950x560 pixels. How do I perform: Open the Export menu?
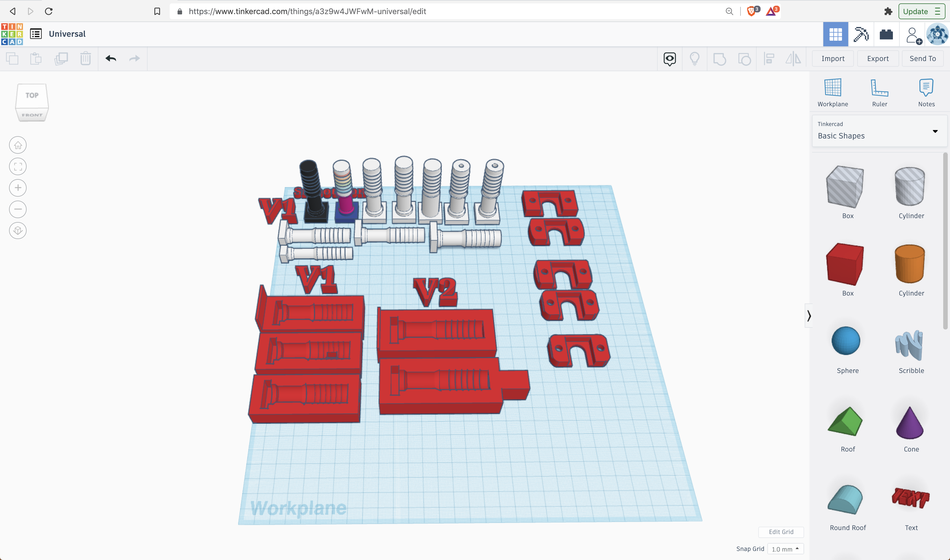(878, 58)
